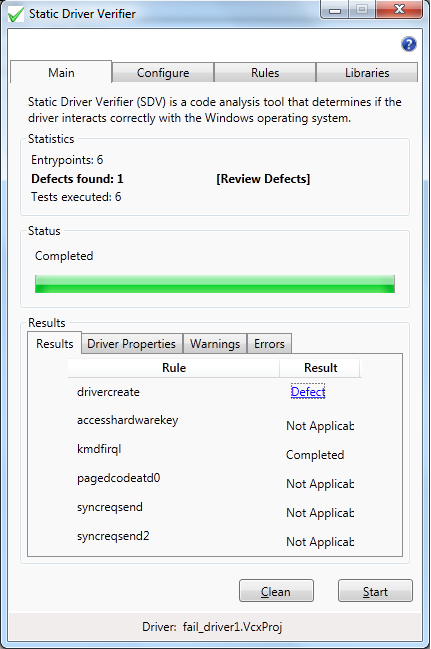Show the Errors tab
This screenshot has height=649, width=431.
point(269,344)
